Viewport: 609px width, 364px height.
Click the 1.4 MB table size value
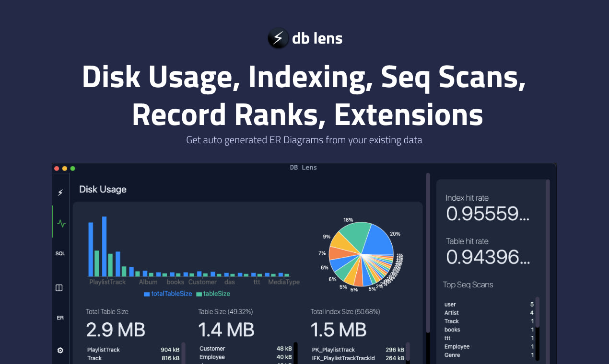pyautogui.click(x=226, y=330)
